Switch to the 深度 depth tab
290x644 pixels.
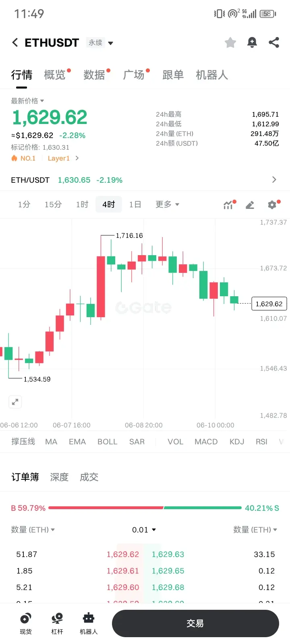point(59,477)
